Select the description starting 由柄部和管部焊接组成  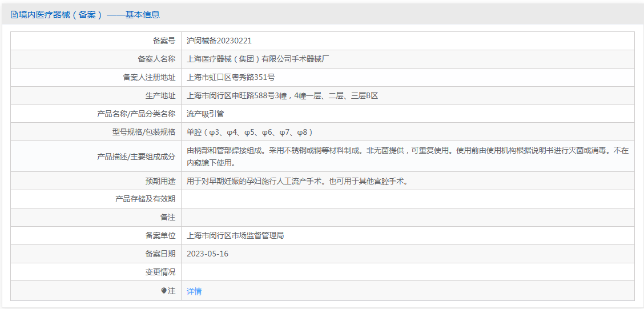coord(408,156)
